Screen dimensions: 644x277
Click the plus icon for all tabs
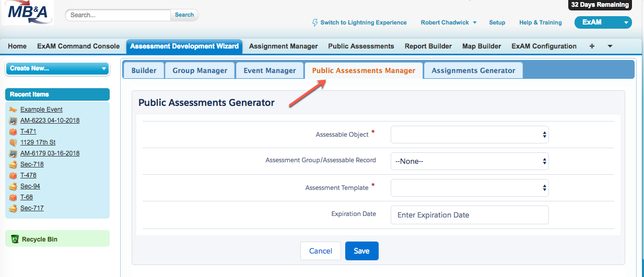pos(592,46)
